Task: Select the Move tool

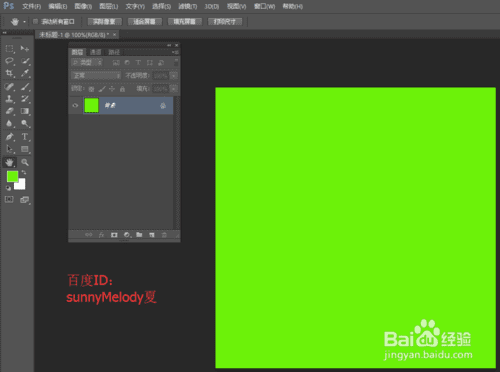Action: coord(25,49)
